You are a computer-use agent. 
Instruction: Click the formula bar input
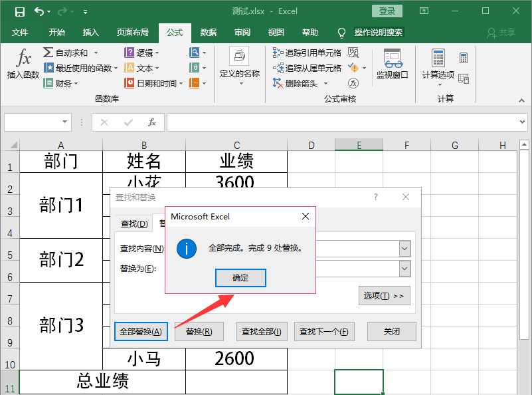click(x=342, y=122)
